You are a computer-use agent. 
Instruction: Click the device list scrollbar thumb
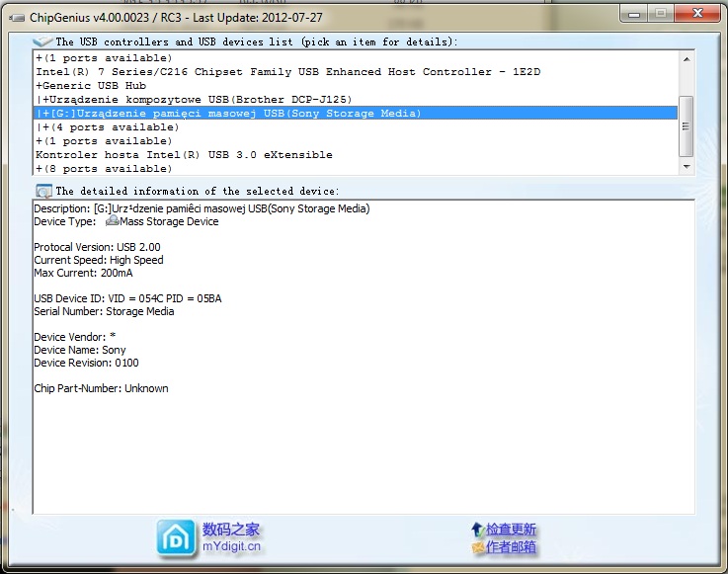(x=687, y=126)
